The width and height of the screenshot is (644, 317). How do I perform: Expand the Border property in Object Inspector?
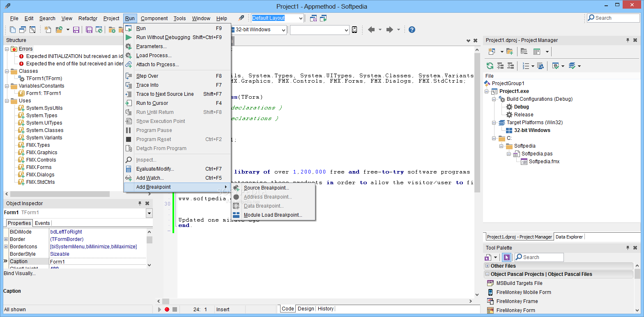point(6,239)
